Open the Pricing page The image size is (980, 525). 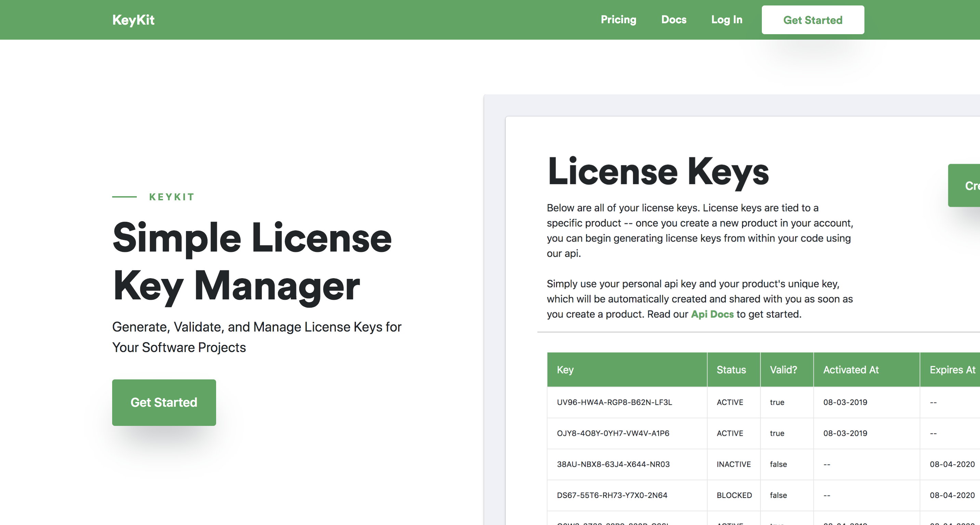618,19
